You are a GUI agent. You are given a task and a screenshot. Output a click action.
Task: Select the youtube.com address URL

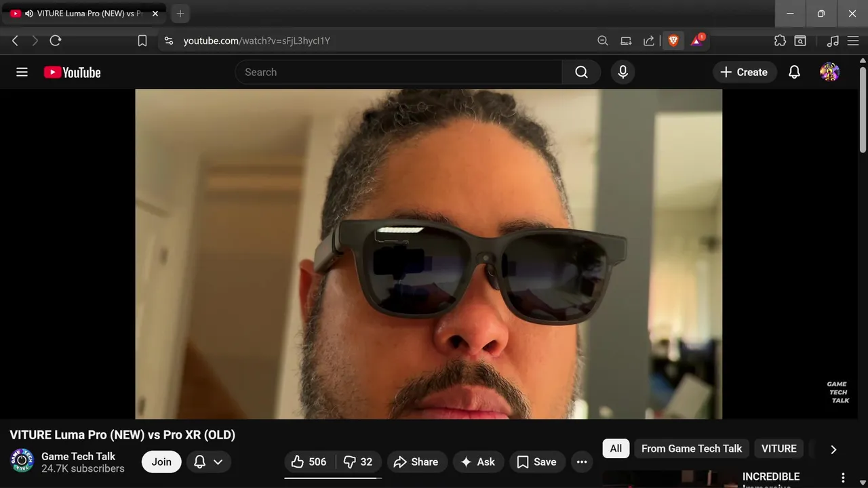coord(256,41)
